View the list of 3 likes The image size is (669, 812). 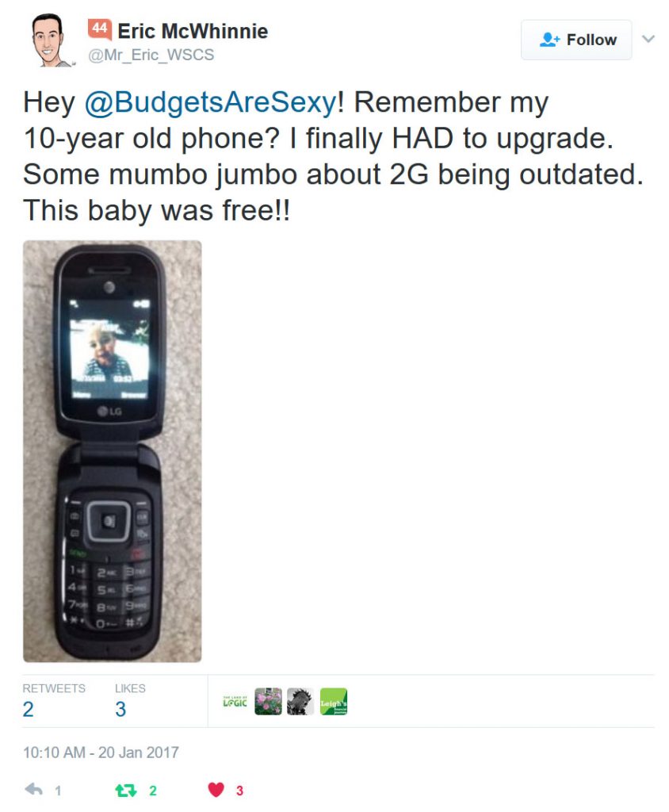tap(130, 701)
